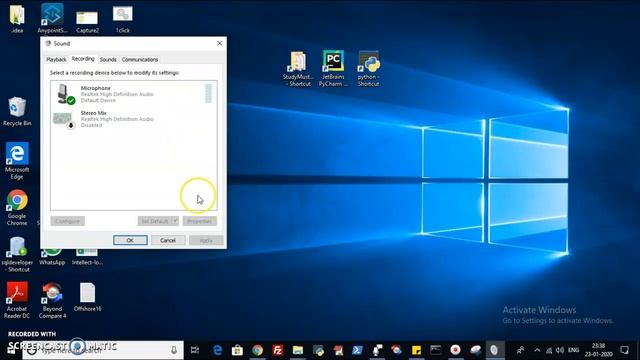Open the Sticky Notes taskbar icon
This screenshot has height=360, width=640.
(416, 350)
